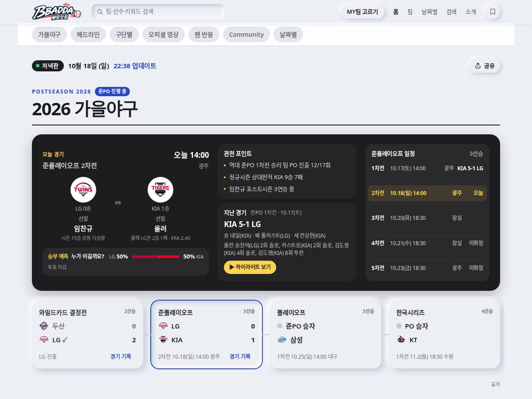Select the 오피셜 영상 category chip
The width and height of the screenshot is (532, 399).
(164, 35)
